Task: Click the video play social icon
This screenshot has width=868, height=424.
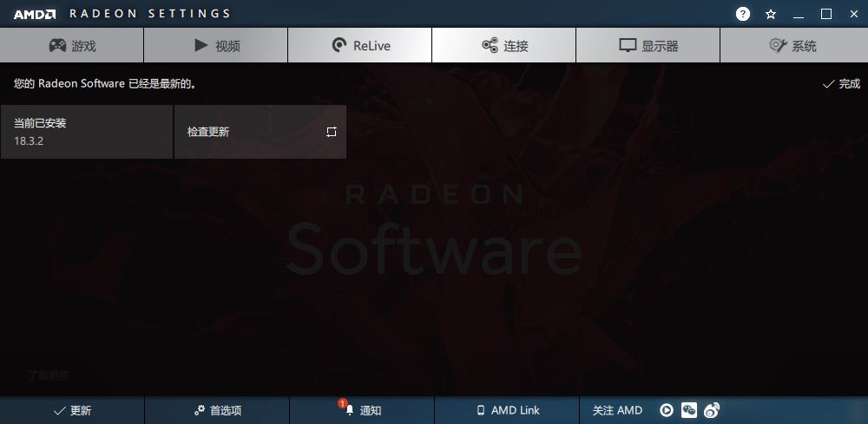Action: point(667,410)
